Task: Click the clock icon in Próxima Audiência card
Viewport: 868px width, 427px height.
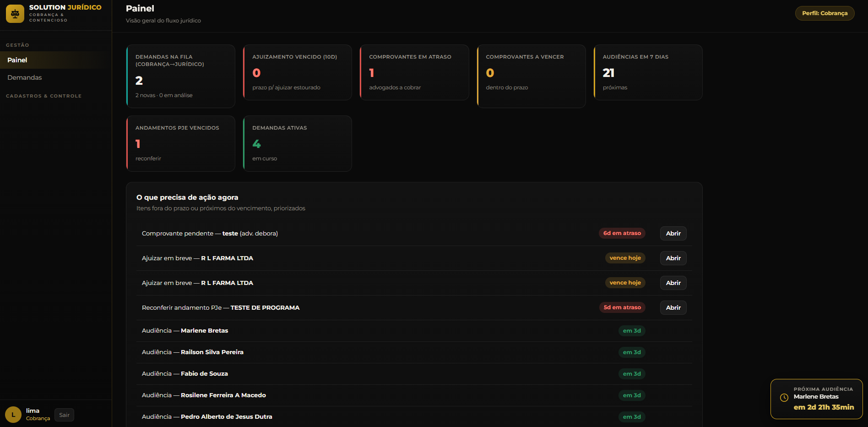Action: point(784,398)
